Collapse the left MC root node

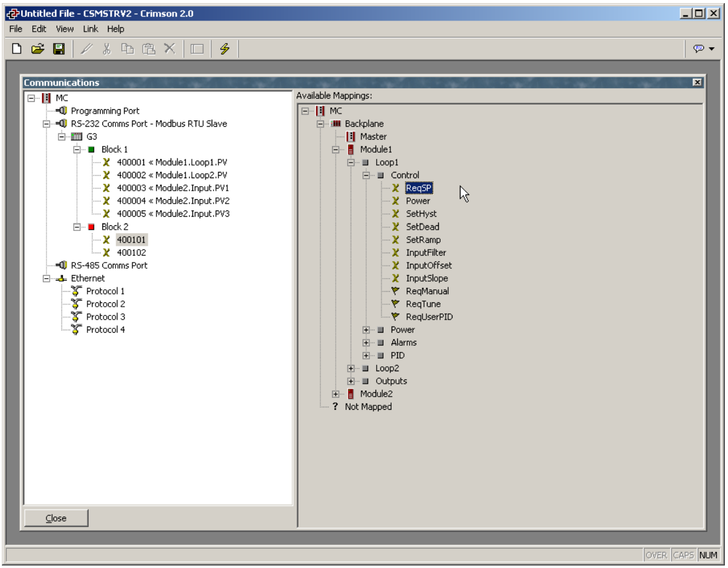[31, 98]
